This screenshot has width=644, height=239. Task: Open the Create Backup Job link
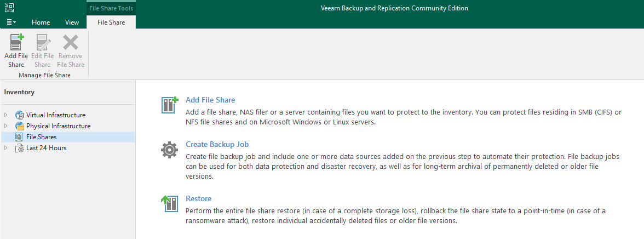point(217,144)
